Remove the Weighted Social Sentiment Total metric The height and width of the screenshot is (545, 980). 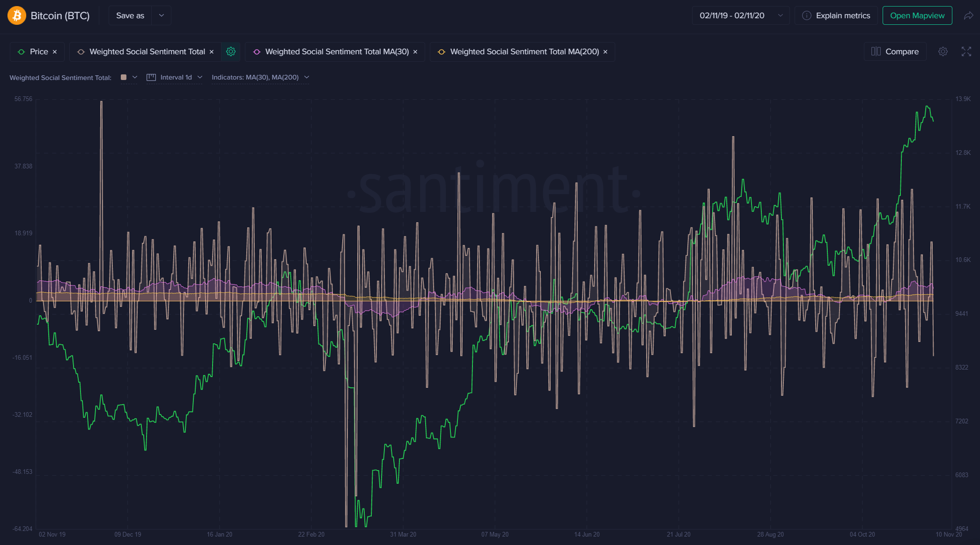[x=212, y=52]
